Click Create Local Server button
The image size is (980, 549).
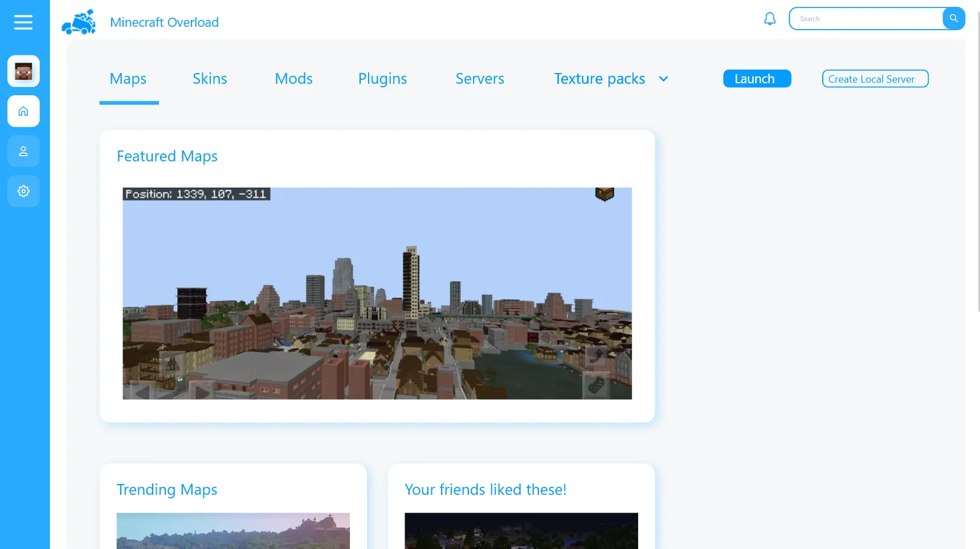tap(875, 79)
